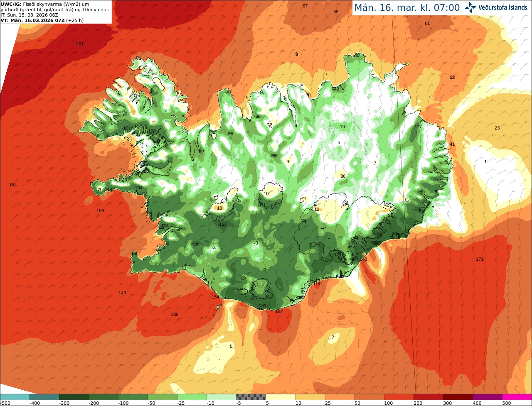Click the yellow-orange 10 to 25 legend swatch
The width and height of the screenshot is (532, 406).
(x=310, y=397)
